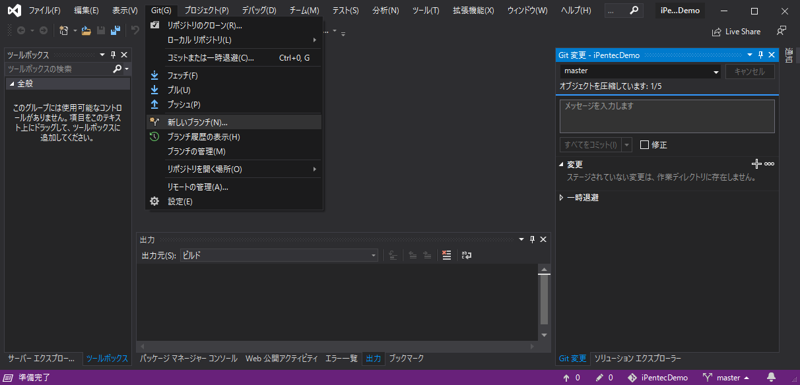Open ツールボックス window position dropdown arrow

[x=102, y=55]
